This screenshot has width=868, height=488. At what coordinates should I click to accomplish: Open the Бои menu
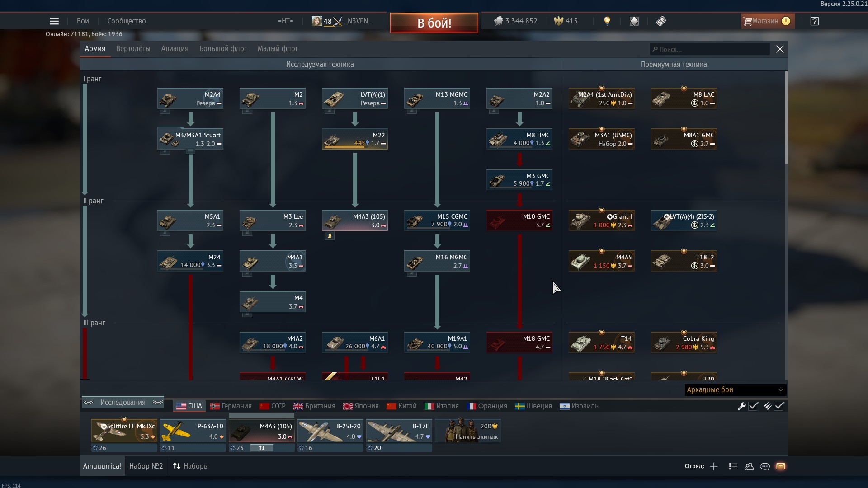(x=83, y=21)
